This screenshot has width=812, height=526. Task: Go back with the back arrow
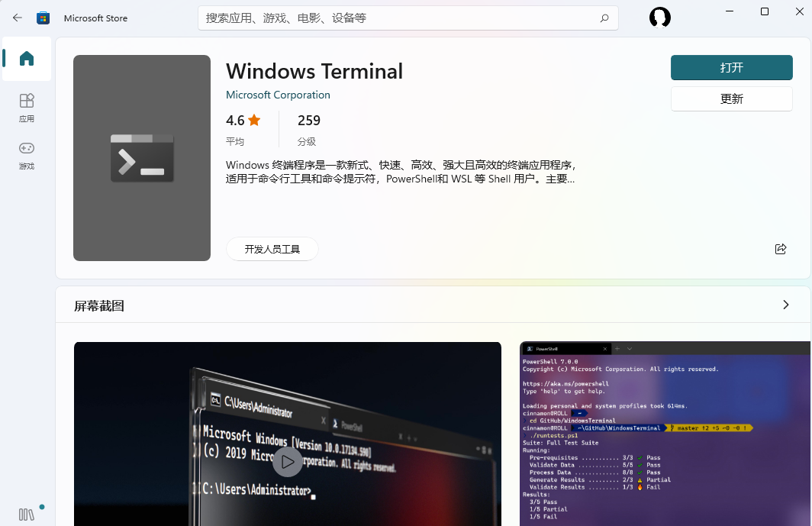pyautogui.click(x=17, y=18)
